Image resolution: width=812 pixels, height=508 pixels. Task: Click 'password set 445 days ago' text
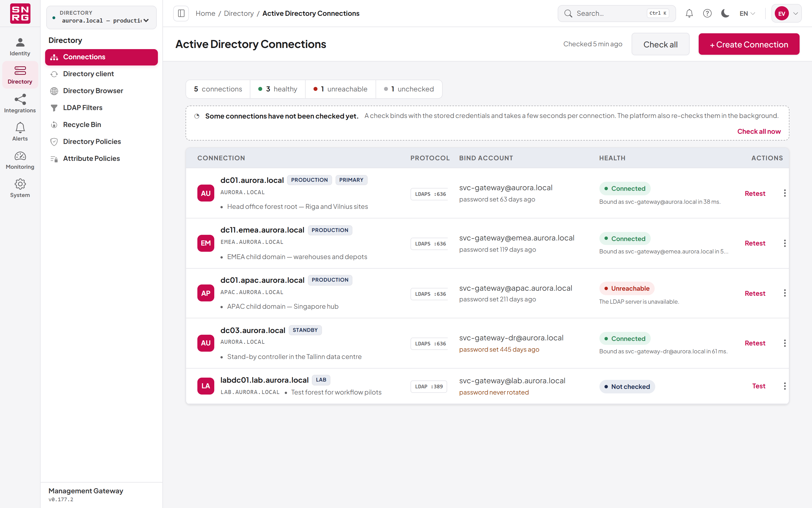499,349
